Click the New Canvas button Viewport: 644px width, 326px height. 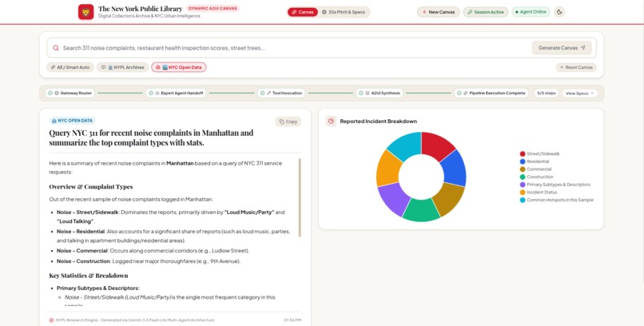[x=438, y=12]
